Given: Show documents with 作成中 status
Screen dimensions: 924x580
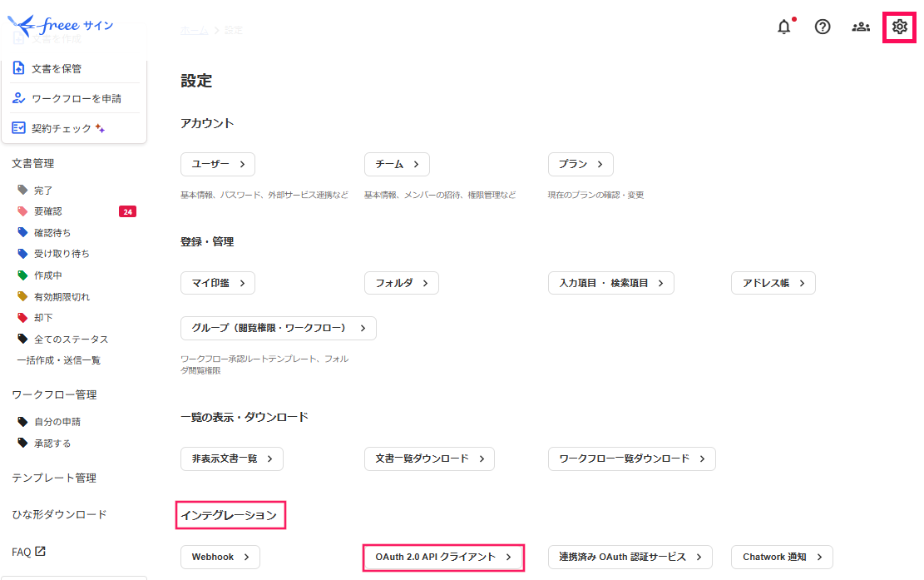Looking at the screenshot, I should coord(47,275).
